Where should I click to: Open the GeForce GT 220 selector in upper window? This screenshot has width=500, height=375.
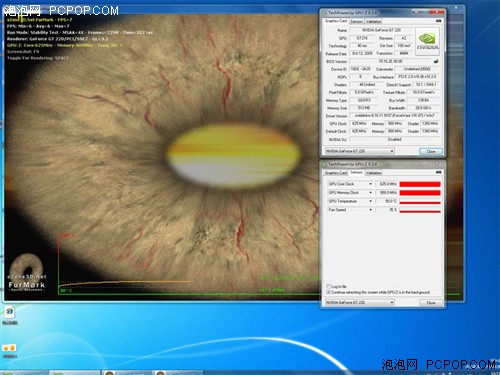tap(360, 151)
